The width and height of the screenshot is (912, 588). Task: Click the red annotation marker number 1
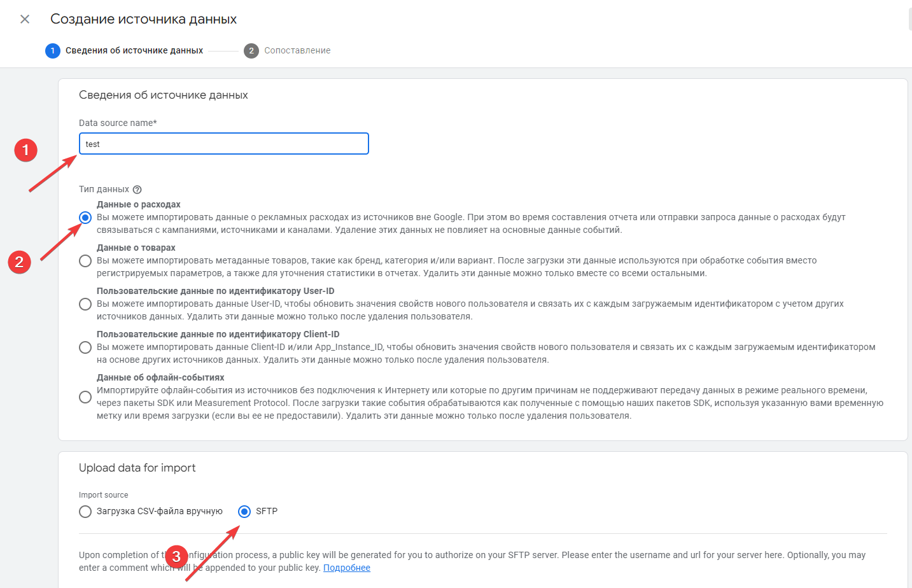(x=26, y=150)
